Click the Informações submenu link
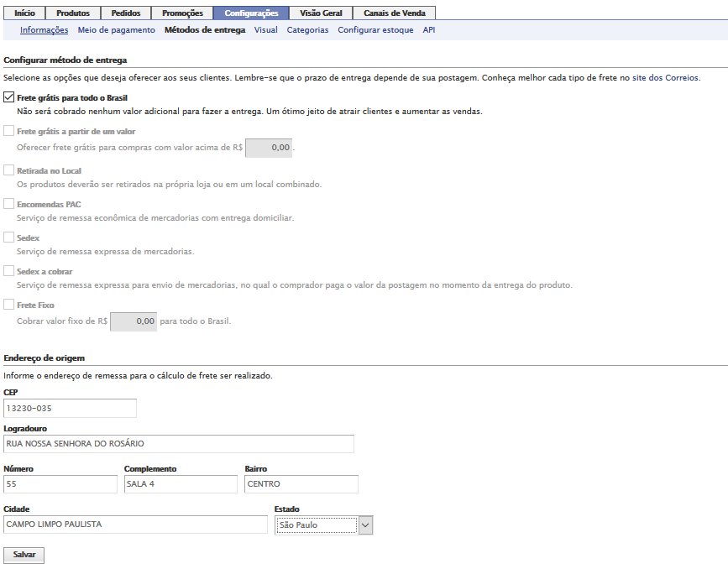The height and width of the screenshot is (569, 728). tap(44, 30)
